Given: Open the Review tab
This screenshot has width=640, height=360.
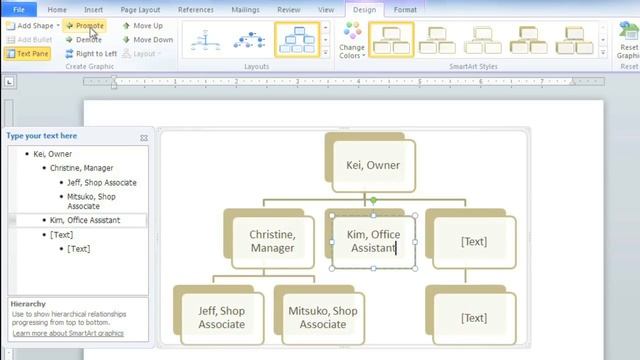Looking at the screenshot, I should coord(289,9).
